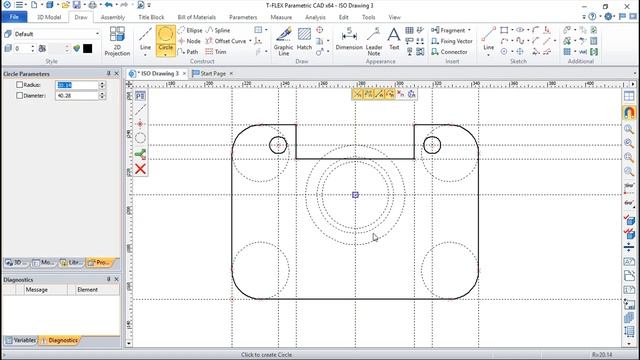This screenshot has width=640, height=360.
Task: Select the Fixing Vector tool
Action: pyautogui.click(x=452, y=41)
